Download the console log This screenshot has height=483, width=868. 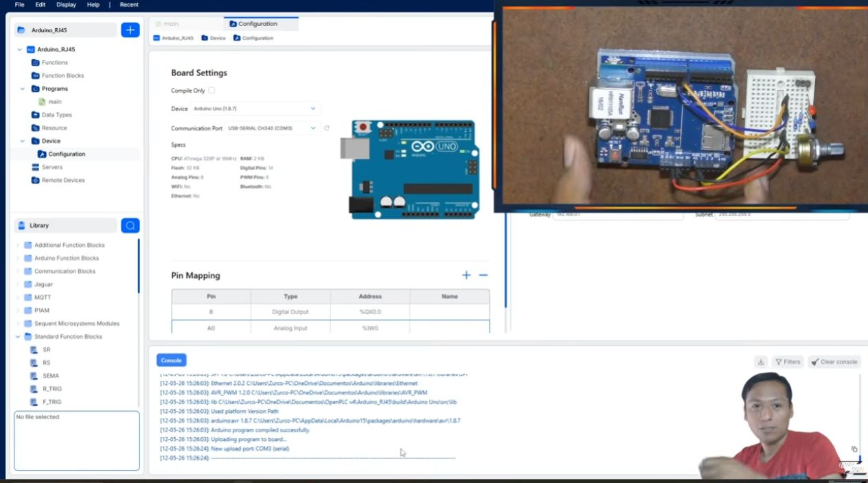tap(760, 362)
